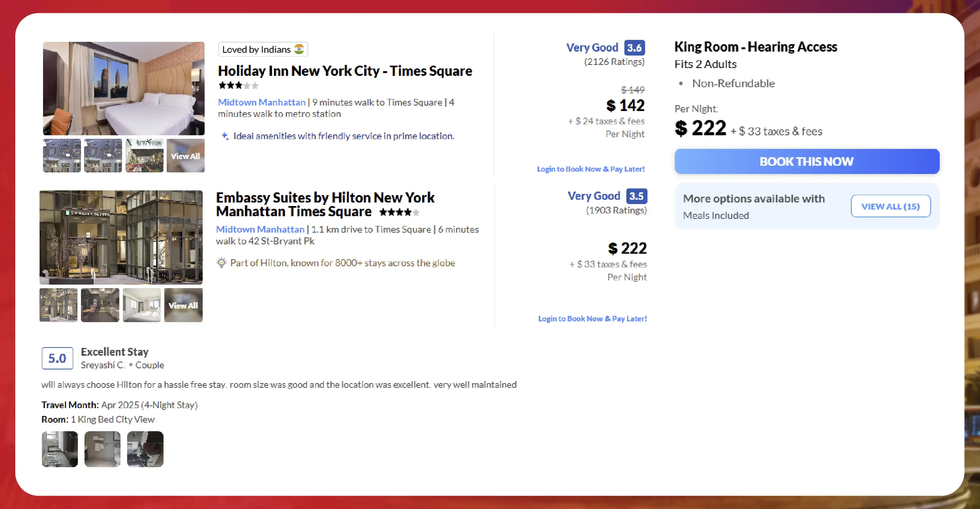980x509 pixels.
Task: Click the 5.0 review score box
Action: click(57, 358)
